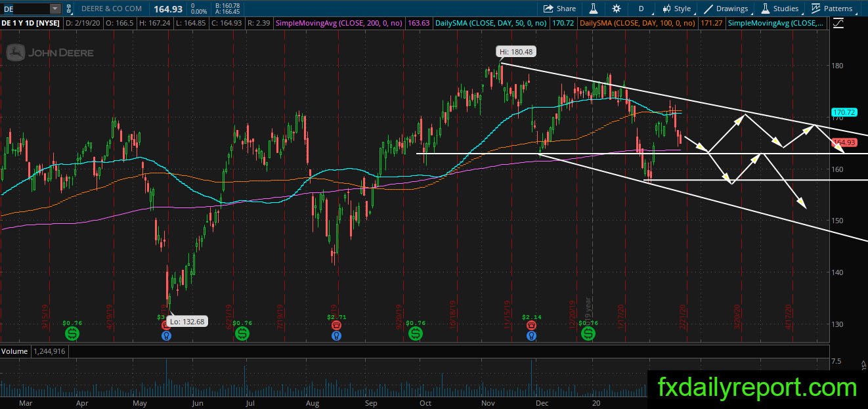
Task: Click the dividend dollar icon near 3/15/19
Action: click(72, 334)
